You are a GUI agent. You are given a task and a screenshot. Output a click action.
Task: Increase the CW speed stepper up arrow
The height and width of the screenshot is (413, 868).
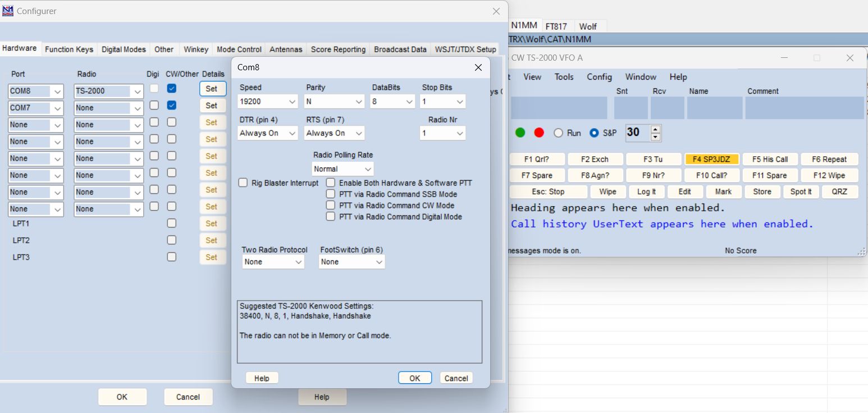point(655,129)
